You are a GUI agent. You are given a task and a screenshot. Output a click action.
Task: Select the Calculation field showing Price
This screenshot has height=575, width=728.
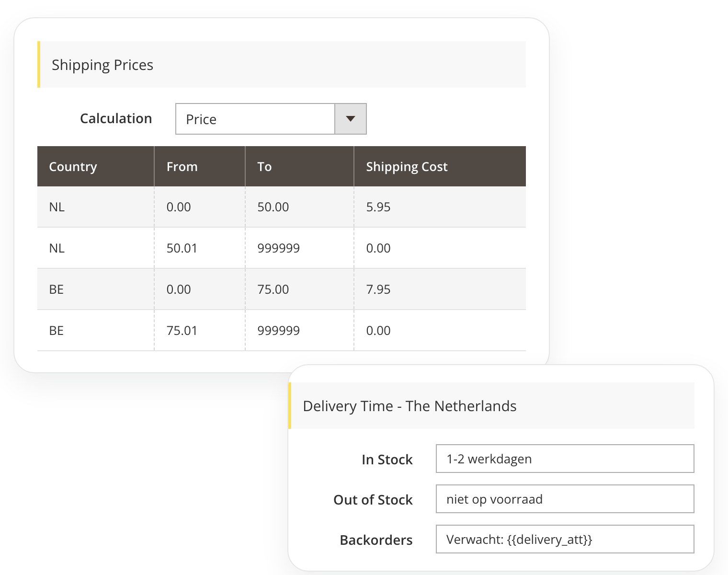tap(271, 119)
